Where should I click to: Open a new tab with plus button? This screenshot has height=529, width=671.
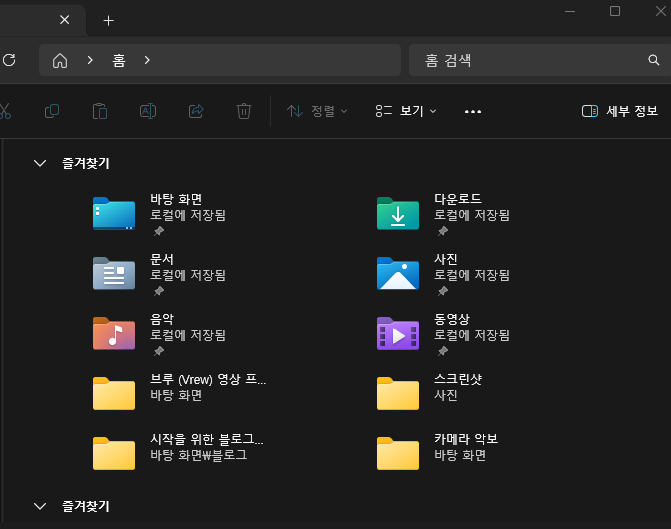click(109, 21)
